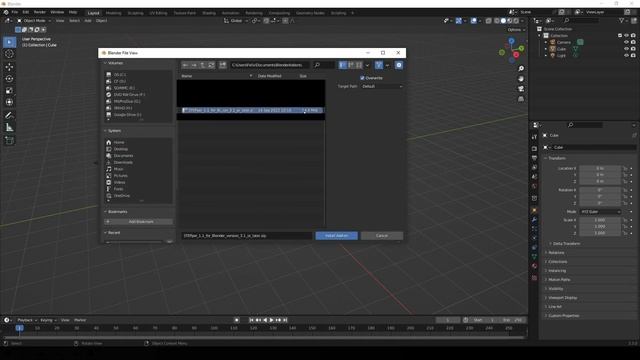Switch File View to vertical list display
Screen dimensions: 640x360
(x=343, y=65)
